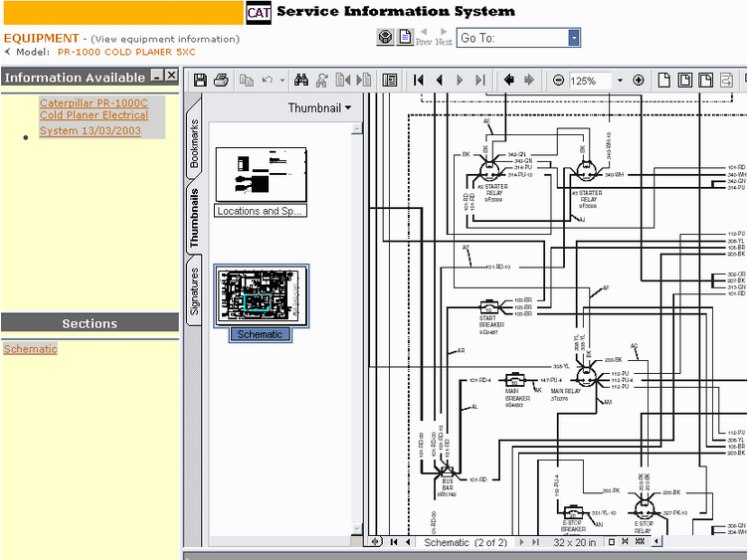Jump to last page in toolbar
The height and width of the screenshot is (560, 749).
[x=480, y=80]
